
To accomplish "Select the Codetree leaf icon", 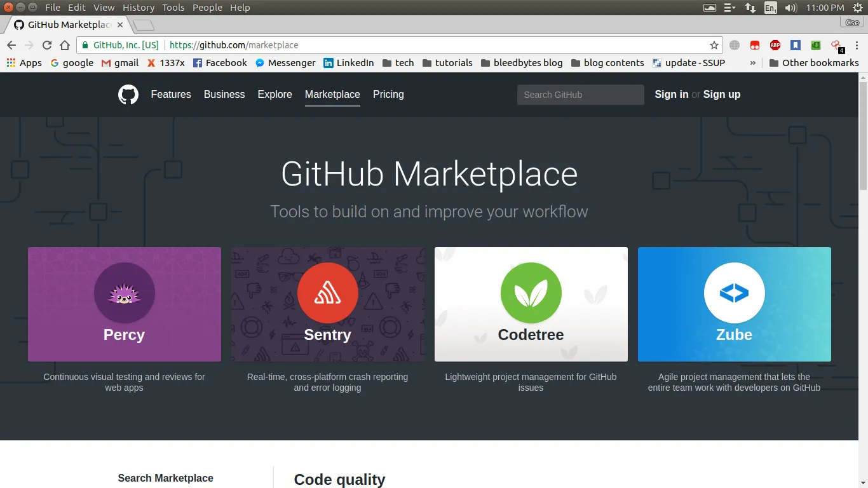I will pos(531,293).
